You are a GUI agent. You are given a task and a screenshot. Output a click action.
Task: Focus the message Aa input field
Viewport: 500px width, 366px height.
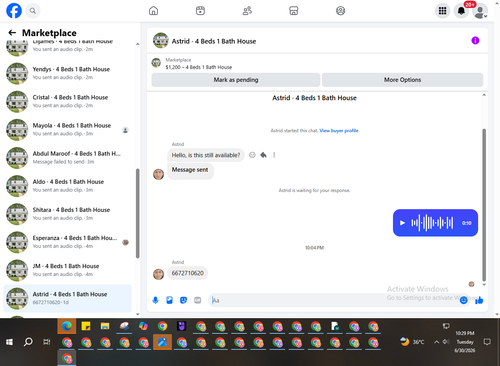coord(333,300)
